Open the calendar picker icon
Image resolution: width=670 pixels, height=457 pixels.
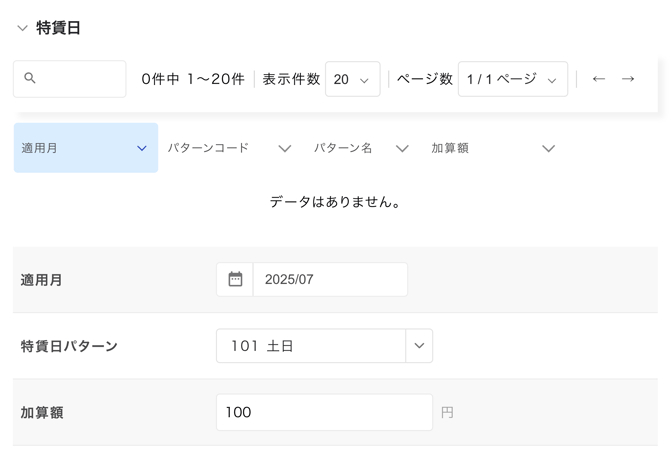(x=235, y=279)
